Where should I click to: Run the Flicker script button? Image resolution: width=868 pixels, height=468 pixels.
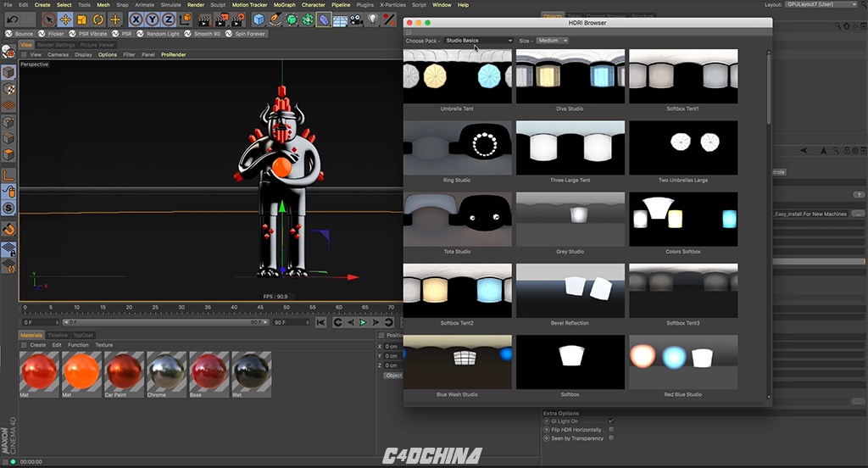[52, 34]
